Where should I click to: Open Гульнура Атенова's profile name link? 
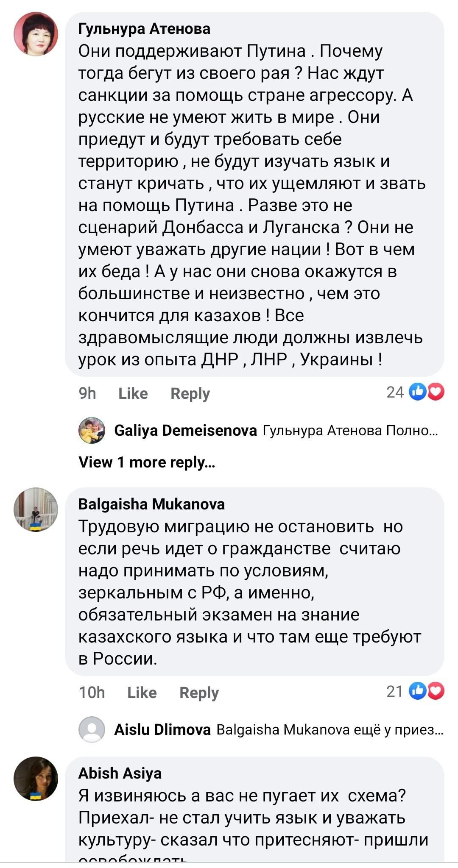coord(144,29)
